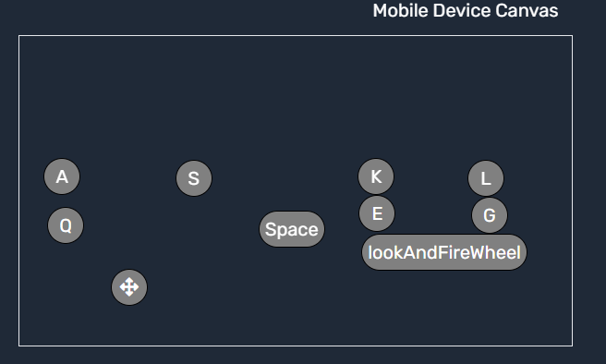The height and width of the screenshot is (364, 606).
Task: Tap the round E button above lookAndFireWheel
Action: click(377, 213)
